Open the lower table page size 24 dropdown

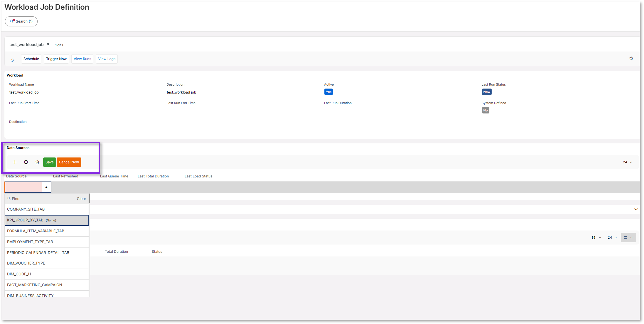coord(612,238)
